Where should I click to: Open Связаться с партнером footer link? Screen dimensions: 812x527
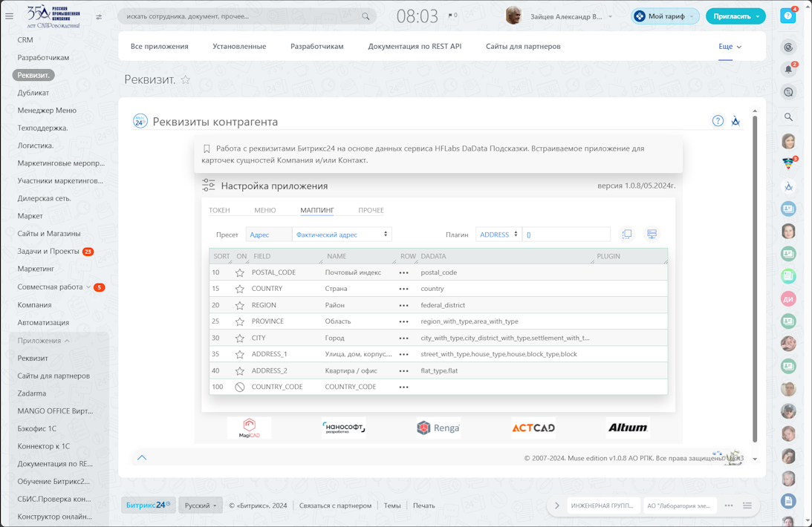[x=335, y=505]
